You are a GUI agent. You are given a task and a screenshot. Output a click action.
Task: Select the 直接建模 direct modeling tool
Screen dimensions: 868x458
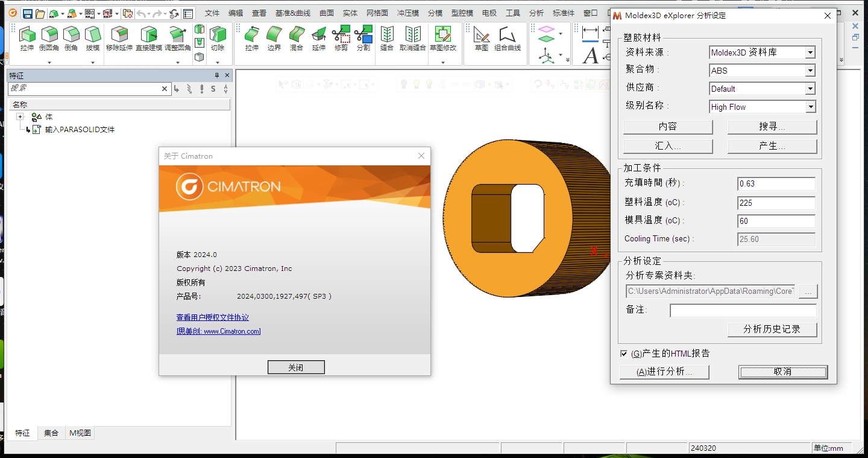(x=149, y=39)
